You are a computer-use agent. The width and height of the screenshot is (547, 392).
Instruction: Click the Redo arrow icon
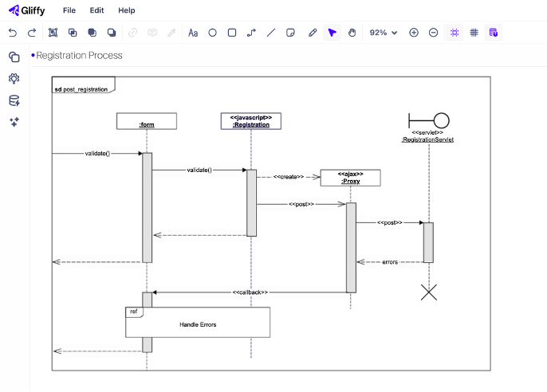[x=32, y=33]
